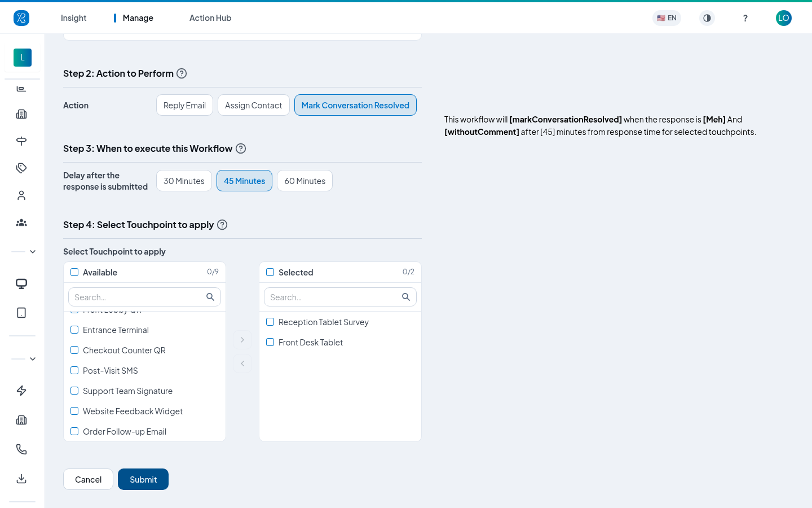Choose the Reply Email action

[x=184, y=105]
